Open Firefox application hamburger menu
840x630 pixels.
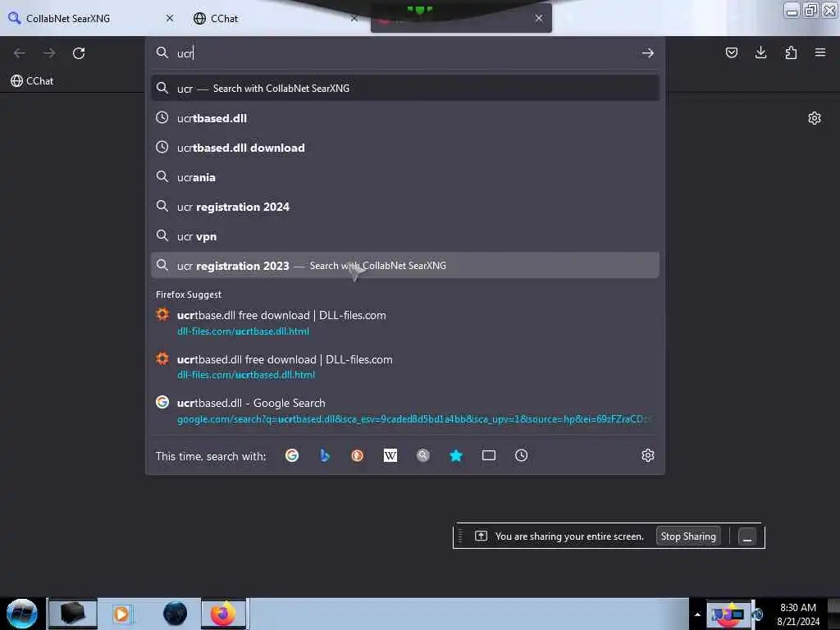pyautogui.click(x=820, y=52)
